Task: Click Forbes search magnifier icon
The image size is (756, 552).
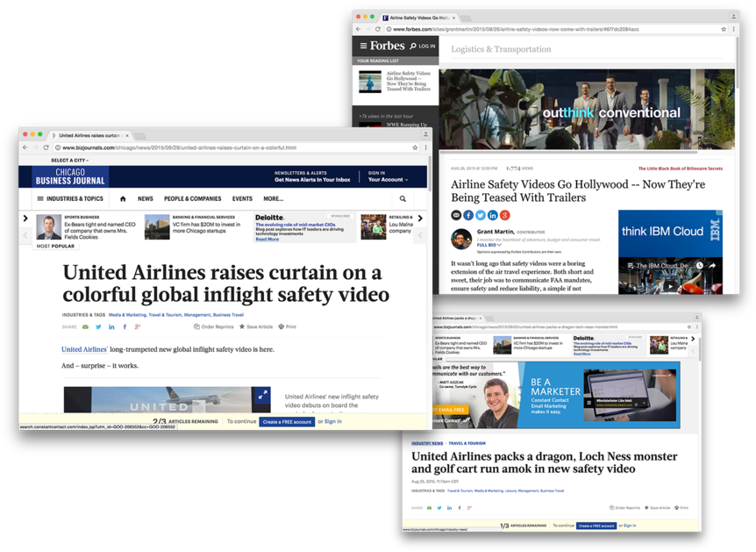Action: click(413, 46)
